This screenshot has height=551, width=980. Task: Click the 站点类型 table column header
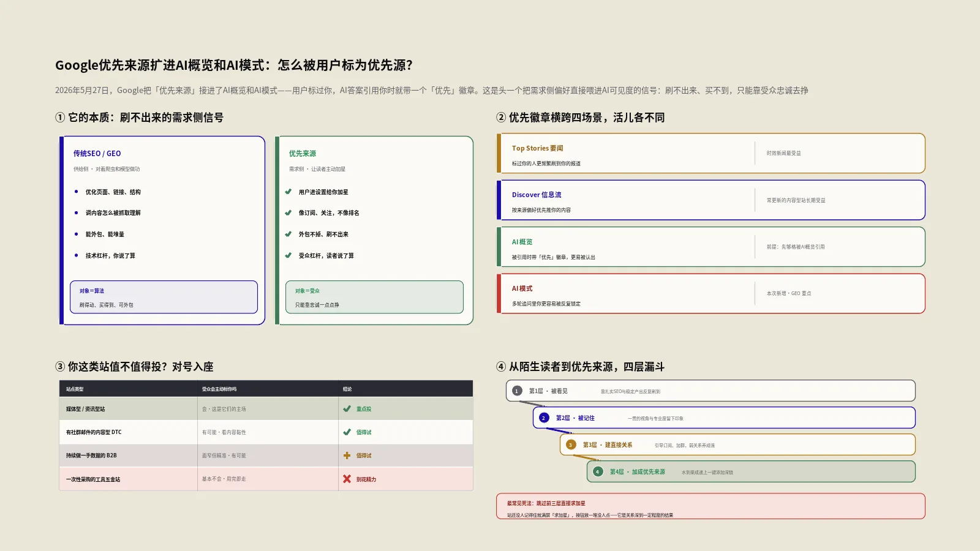[x=75, y=389]
